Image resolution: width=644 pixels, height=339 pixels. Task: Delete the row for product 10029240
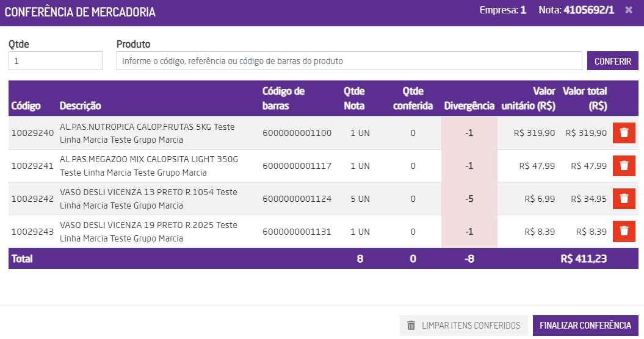coord(624,133)
